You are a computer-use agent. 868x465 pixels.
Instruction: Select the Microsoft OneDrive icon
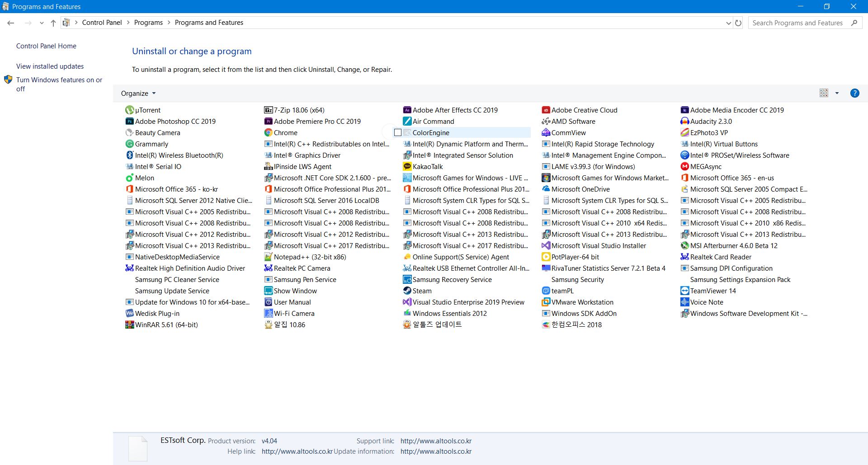click(546, 189)
